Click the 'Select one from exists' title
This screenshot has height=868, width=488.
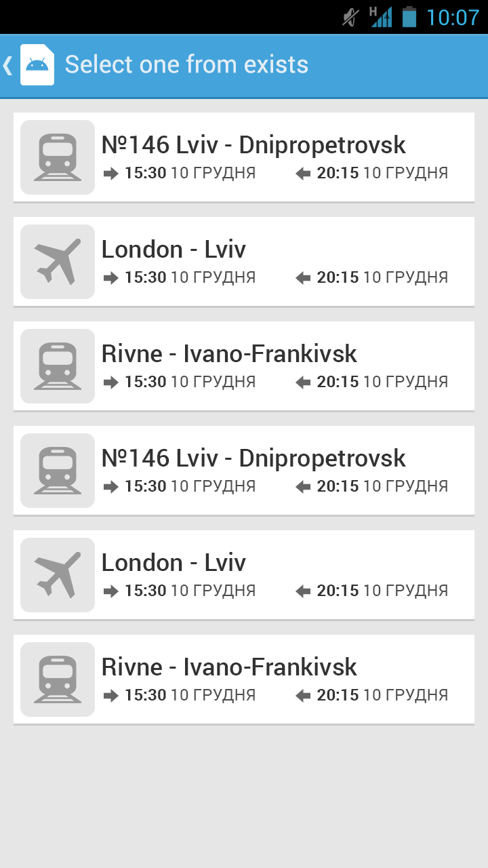coord(186,65)
